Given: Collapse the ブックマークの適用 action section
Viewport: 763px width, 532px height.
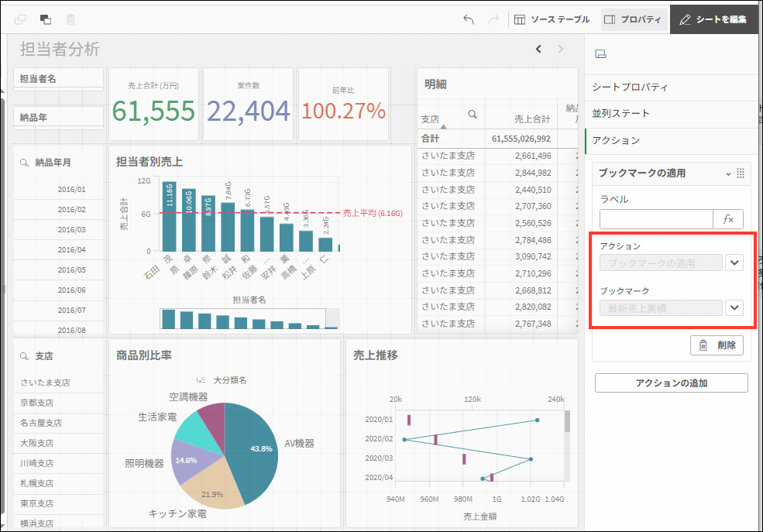Looking at the screenshot, I should pyautogui.click(x=728, y=173).
